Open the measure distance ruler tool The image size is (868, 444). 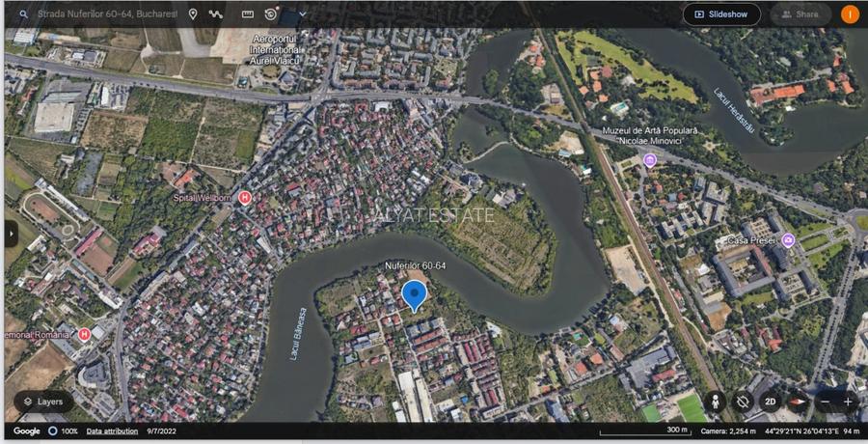coord(248,14)
